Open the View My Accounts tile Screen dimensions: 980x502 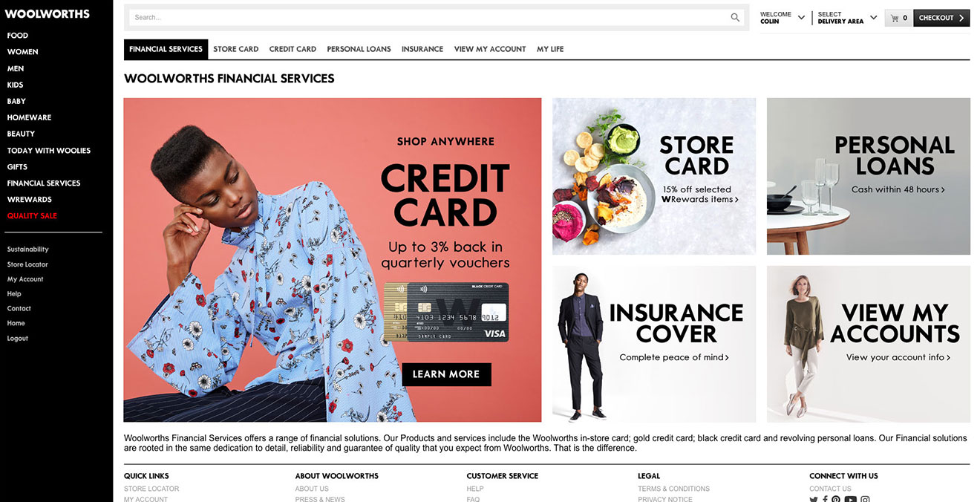pos(869,344)
